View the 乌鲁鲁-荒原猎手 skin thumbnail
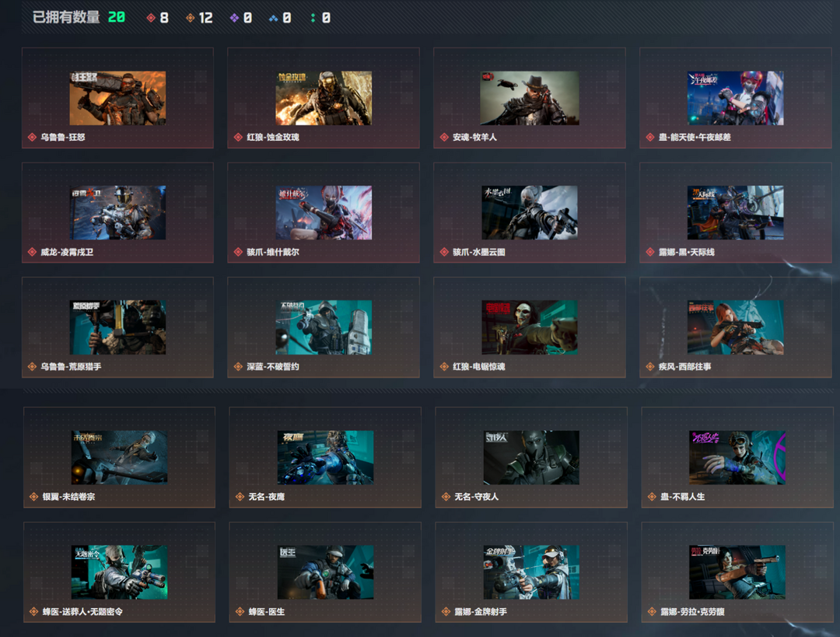Viewport: 840px width, 637px height. 118,327
